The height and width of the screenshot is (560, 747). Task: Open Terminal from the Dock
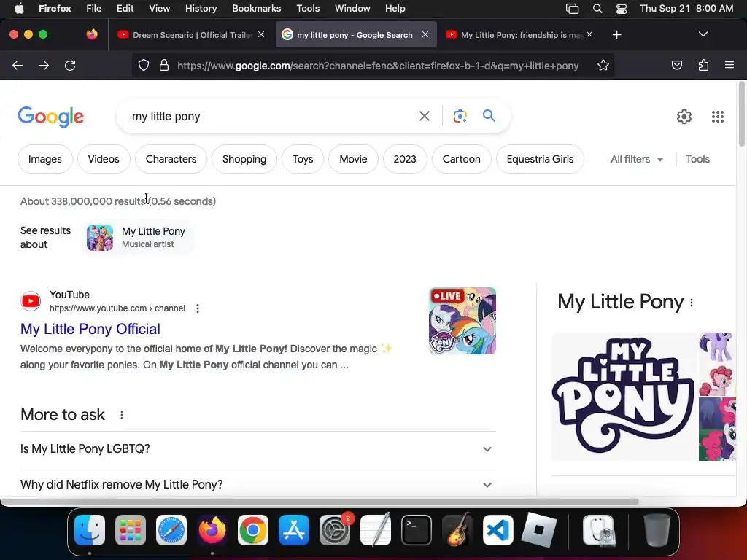point(417,530)
